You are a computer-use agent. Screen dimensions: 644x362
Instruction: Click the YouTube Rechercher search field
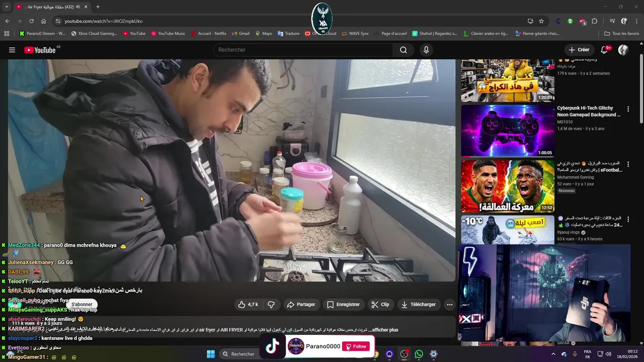(303, 50)
